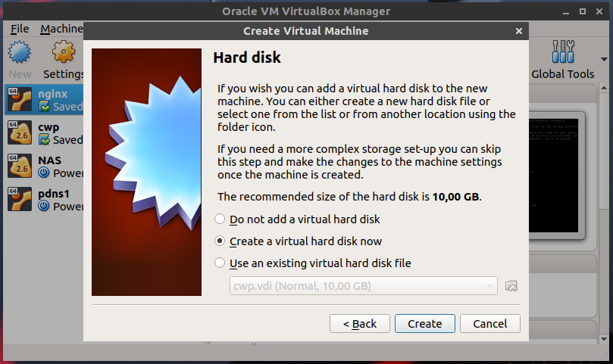Open the Settings gear toolbar icon
Image resolution: width=613 pixels, height=364 pixels.
point(64,54)
